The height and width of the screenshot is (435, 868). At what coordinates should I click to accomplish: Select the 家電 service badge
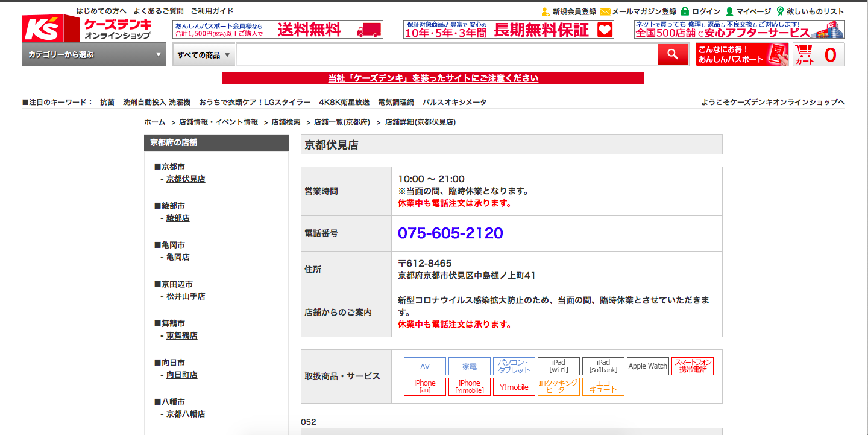(470, 366)
